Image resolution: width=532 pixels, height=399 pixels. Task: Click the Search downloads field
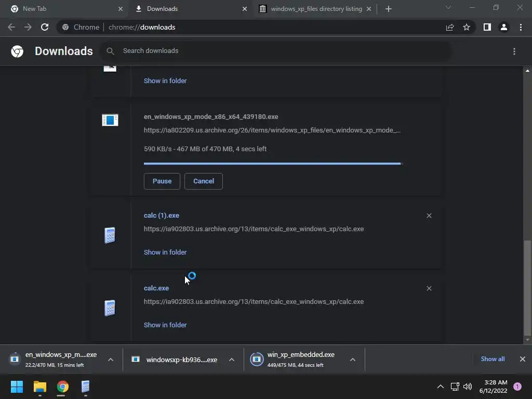click(x=276, y=51)
